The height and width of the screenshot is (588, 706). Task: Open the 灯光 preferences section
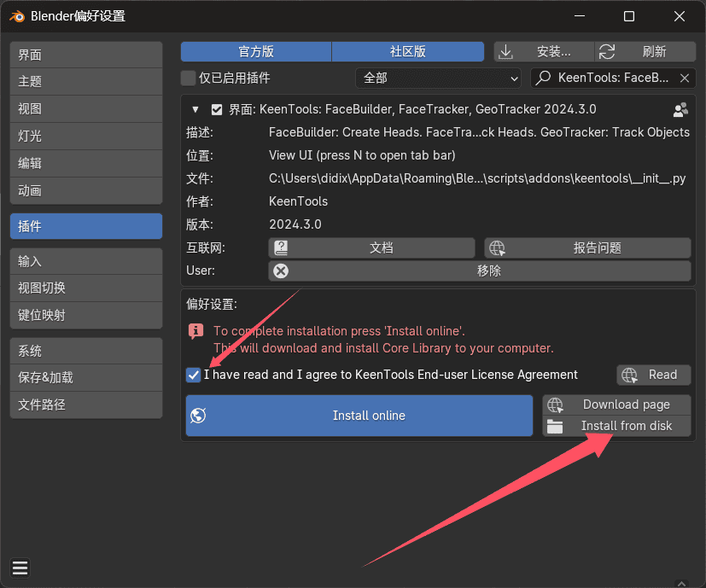tap(86, 136)
